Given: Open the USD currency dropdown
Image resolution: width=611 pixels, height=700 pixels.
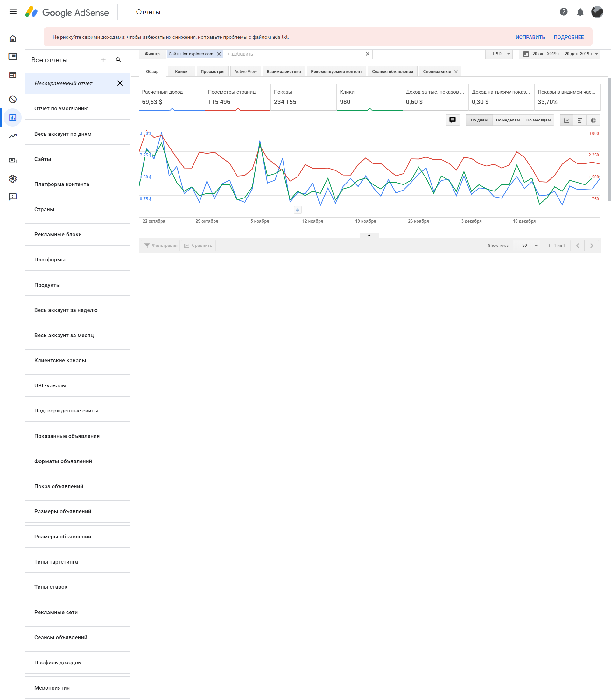Looking at the screenshot, I should pos(499,54).
